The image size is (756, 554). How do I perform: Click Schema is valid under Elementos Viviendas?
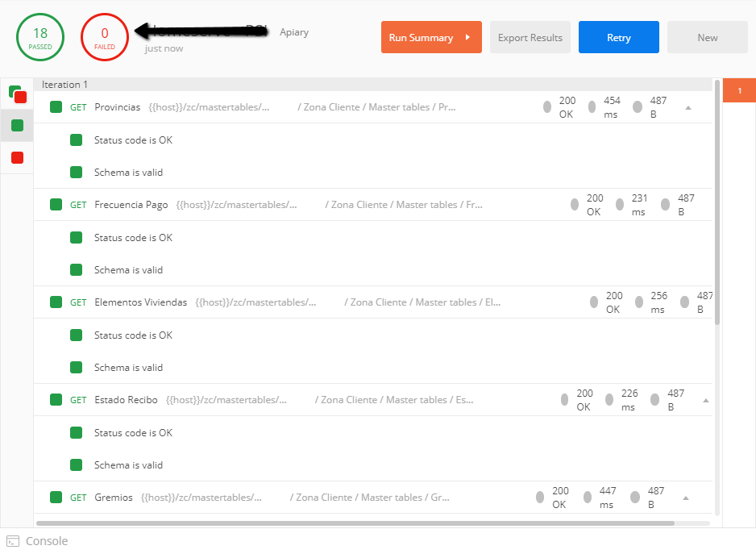coord(128,367)
